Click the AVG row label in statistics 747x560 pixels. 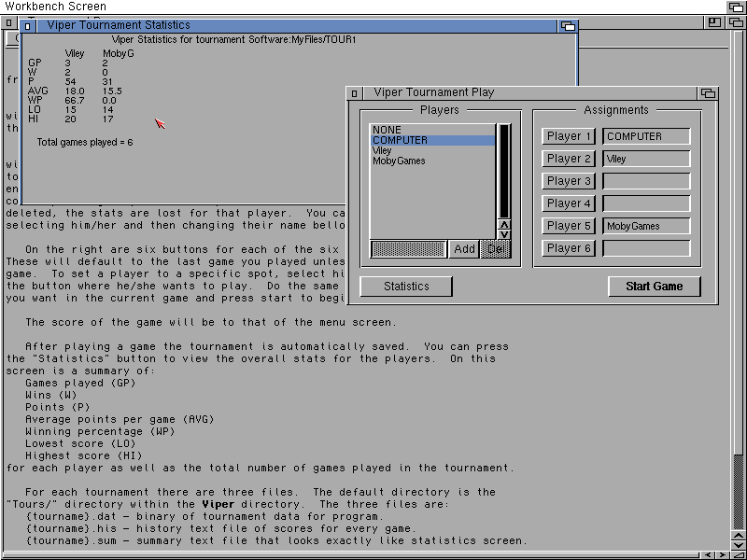(38, 91)
